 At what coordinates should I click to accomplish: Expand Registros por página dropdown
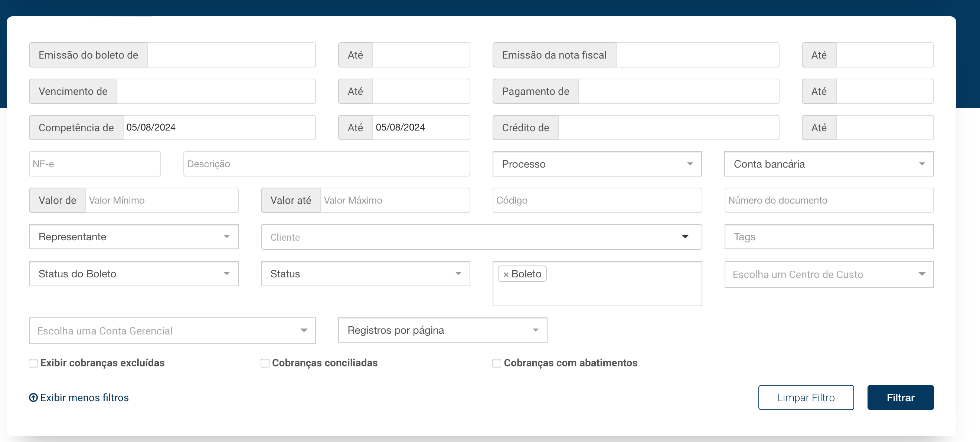coord(442,330)
